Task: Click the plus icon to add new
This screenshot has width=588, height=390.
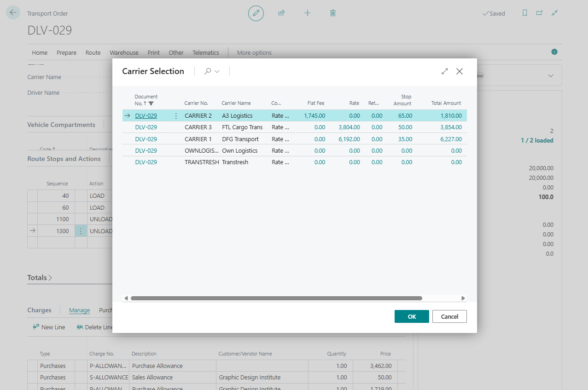Action: tap(308, 13)
